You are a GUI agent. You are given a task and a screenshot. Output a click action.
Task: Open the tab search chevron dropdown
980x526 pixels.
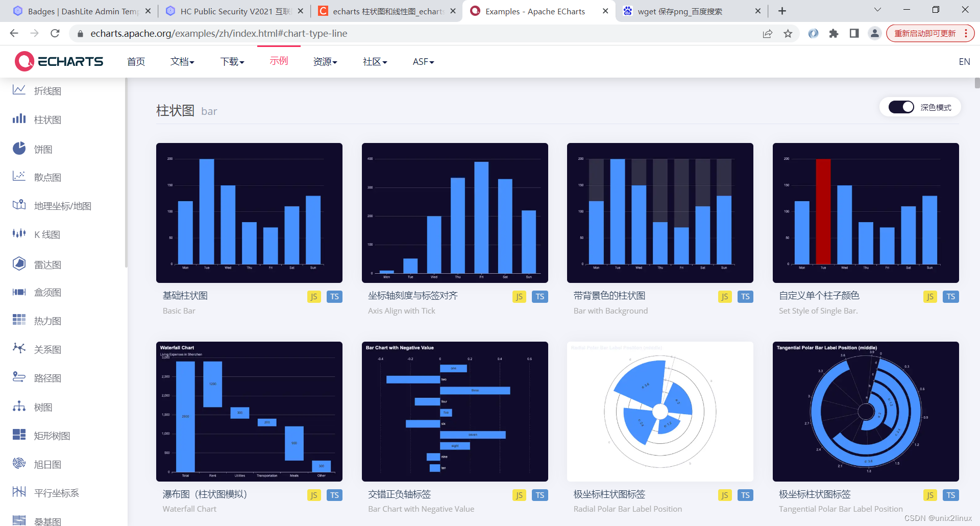pos(877,10)
